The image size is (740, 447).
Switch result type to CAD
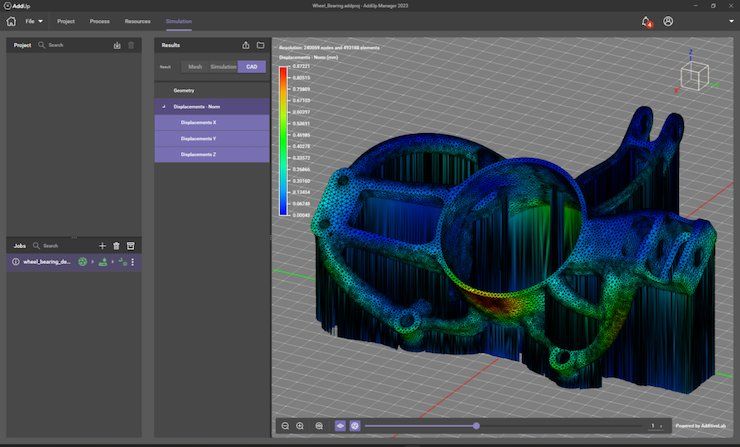pos(252,67)
